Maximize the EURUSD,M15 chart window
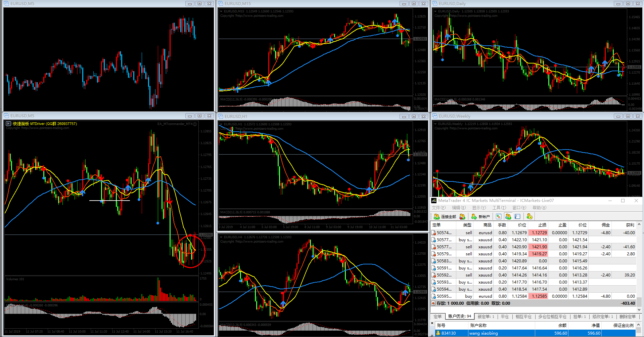 (414, 3)
